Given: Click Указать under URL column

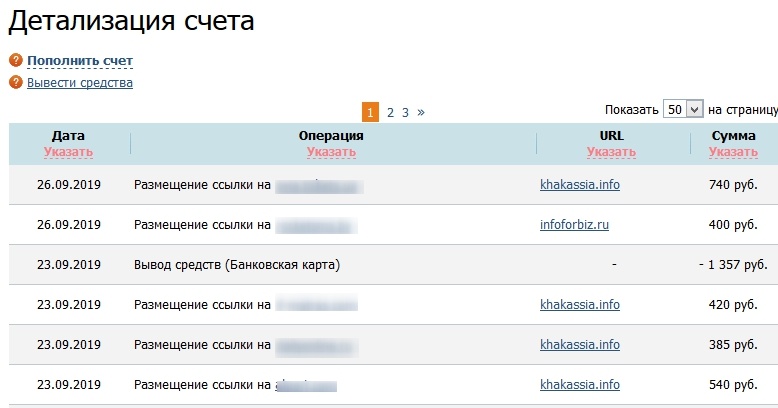Looking at the screenshot, I should [611, 152].
